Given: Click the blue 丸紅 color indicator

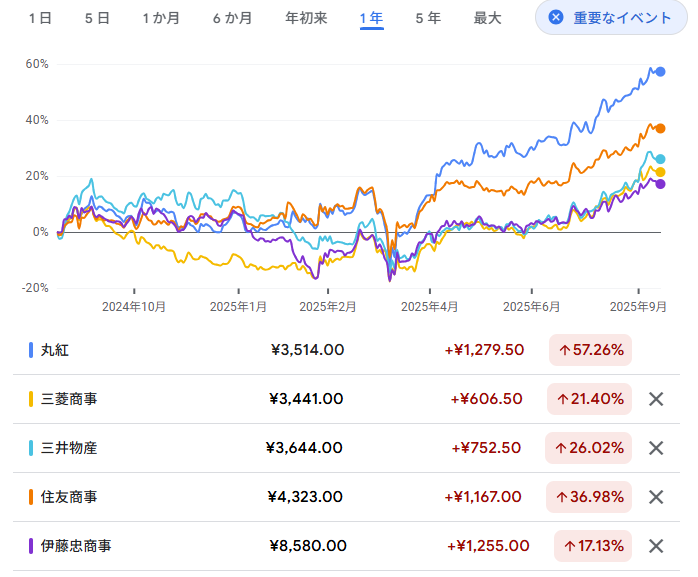Looking at the screenshot, I should (x=31, y=350).
